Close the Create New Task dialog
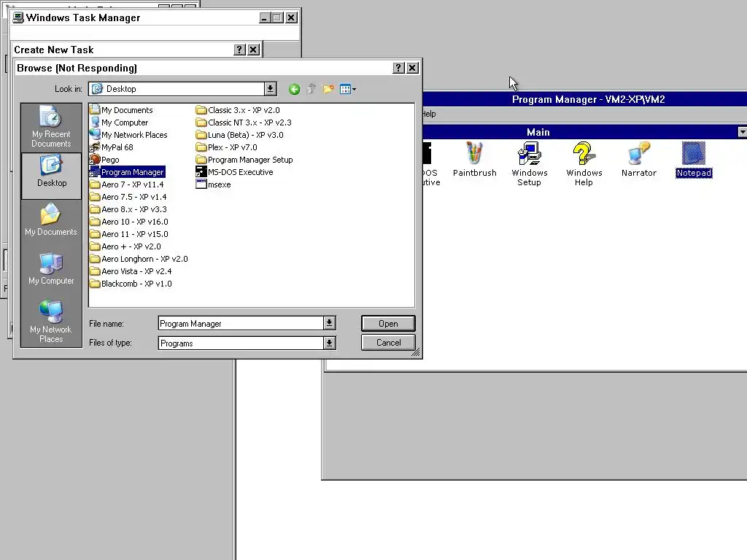Screen dimensions: 747x560 (253, 50)
